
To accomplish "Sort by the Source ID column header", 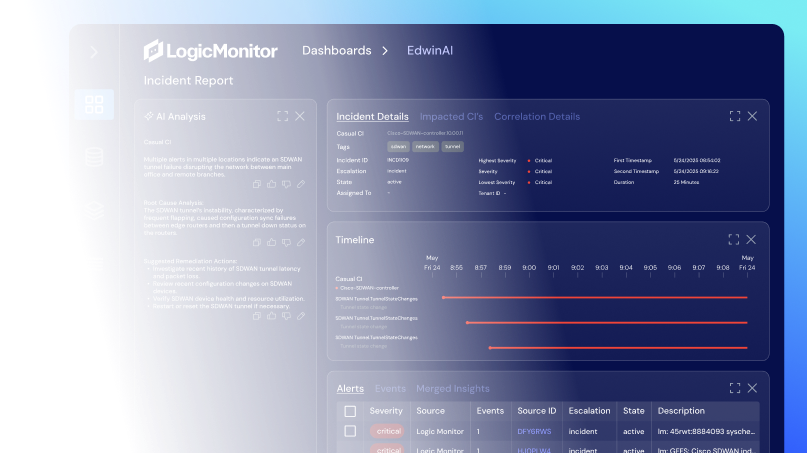I will click(537, 411).
